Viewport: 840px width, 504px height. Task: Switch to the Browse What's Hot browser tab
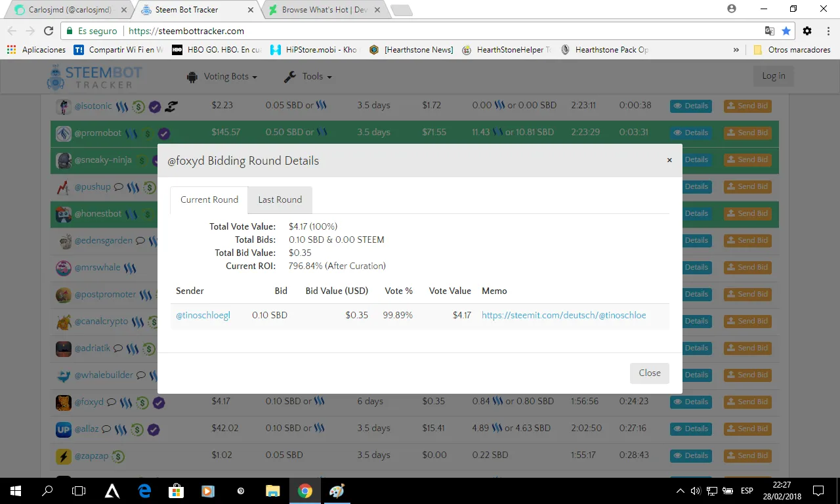(325, 10)
